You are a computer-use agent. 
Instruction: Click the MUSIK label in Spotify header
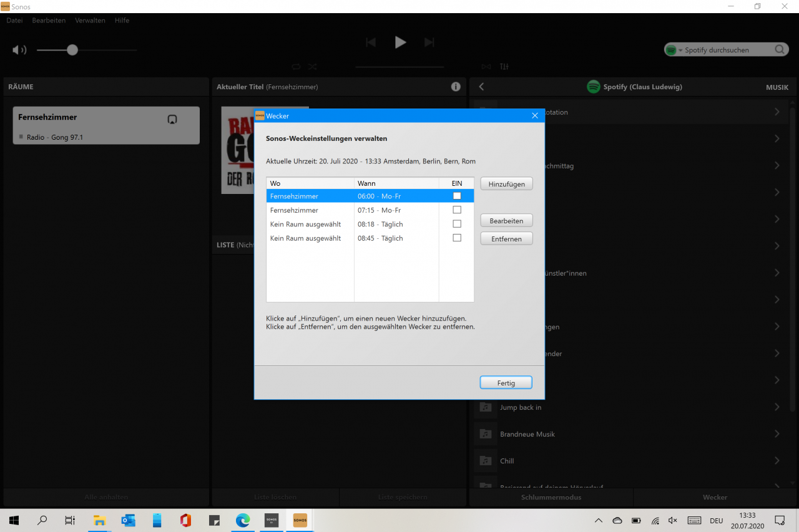[777, 87]
